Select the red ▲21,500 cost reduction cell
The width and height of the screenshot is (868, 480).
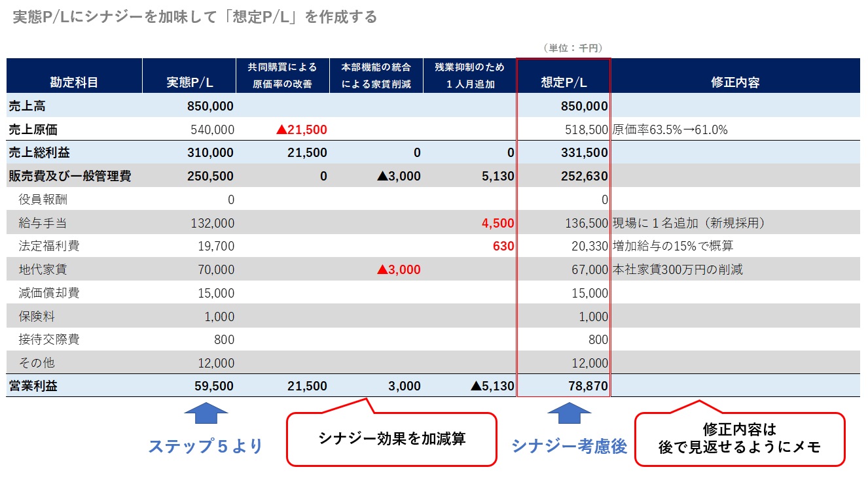point(301,129)
